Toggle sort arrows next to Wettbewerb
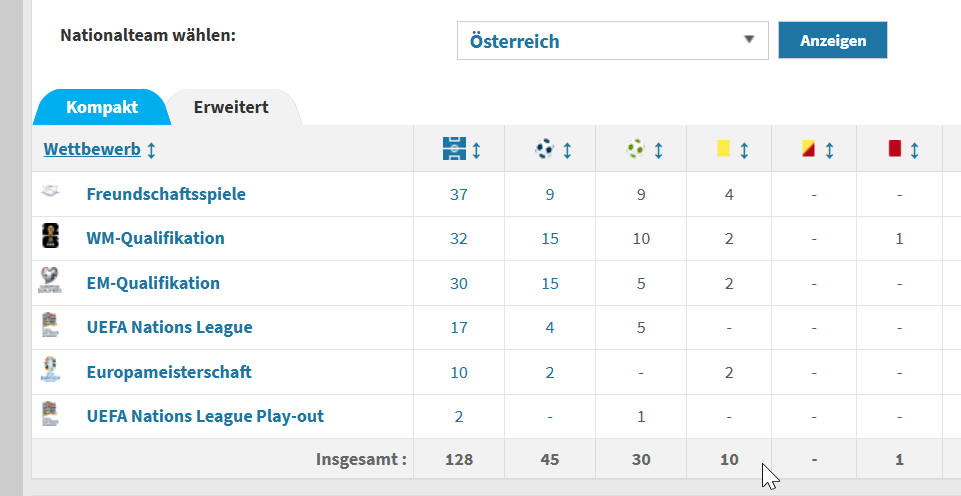Viewport: 961px width, 496px height. 151,150
